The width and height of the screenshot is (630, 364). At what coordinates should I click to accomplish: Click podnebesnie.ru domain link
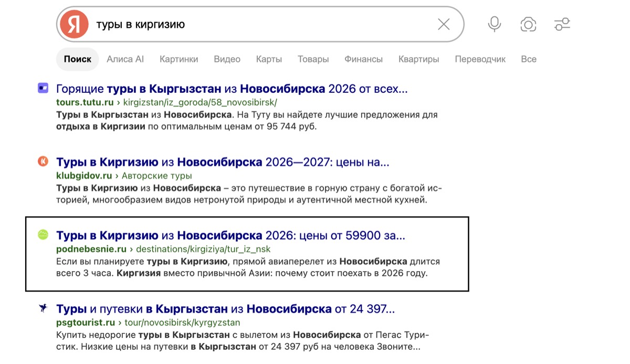[x=91, y=249]
